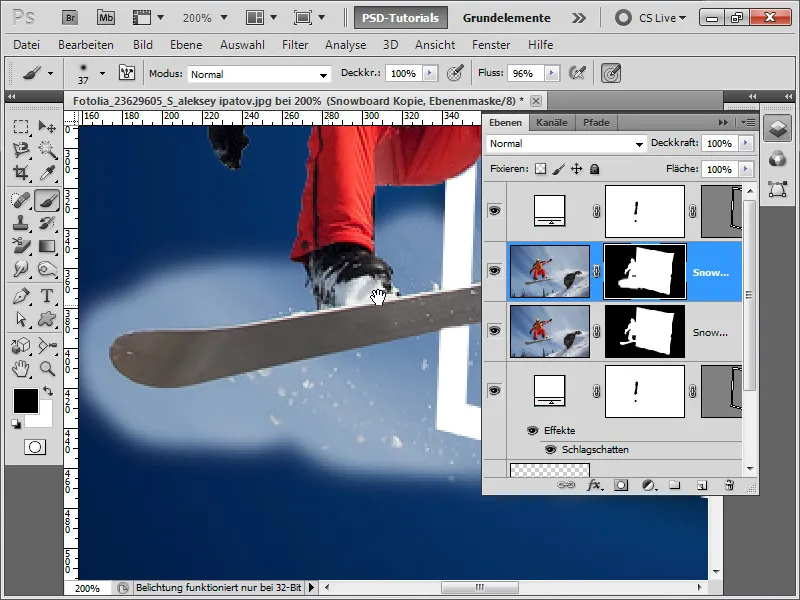Switch to PSD-Tutorials workspace
Image resolution: width=800 pixels, height=600 pixels.
click(401, 18)
